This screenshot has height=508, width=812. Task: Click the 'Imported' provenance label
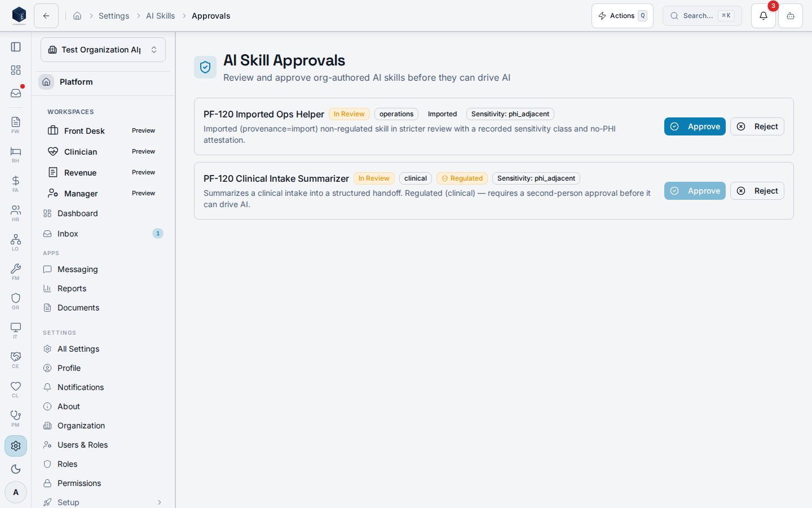click(x=442, y=114)
